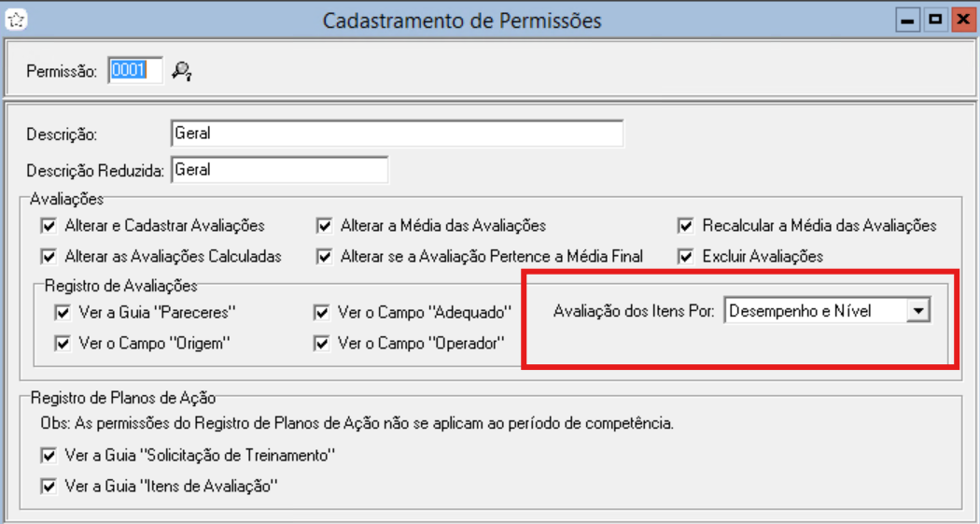This screenshot has width=980, height=524.
Task: Focus the Descrição Reduzida text field
Action: click(279, 170)
